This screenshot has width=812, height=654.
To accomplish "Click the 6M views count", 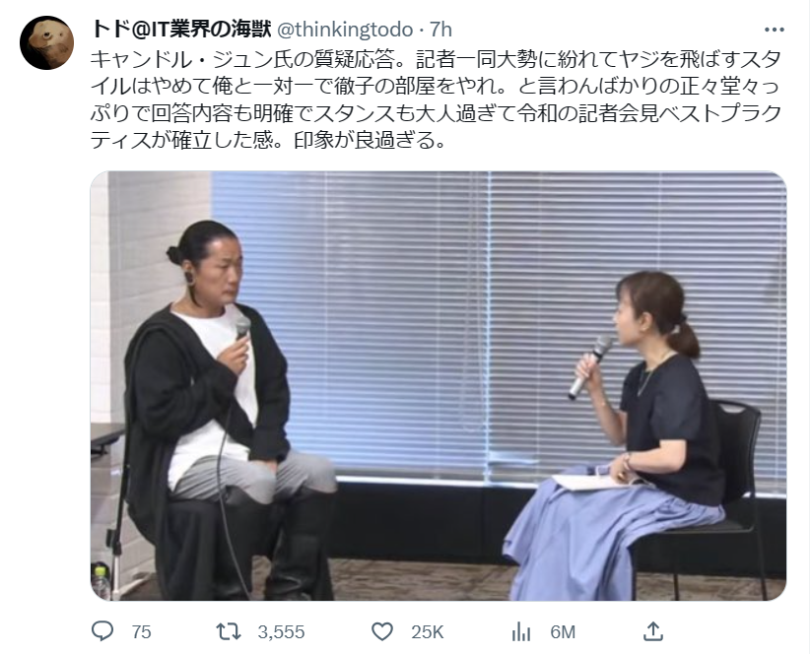I will click(x=563, y=632).
